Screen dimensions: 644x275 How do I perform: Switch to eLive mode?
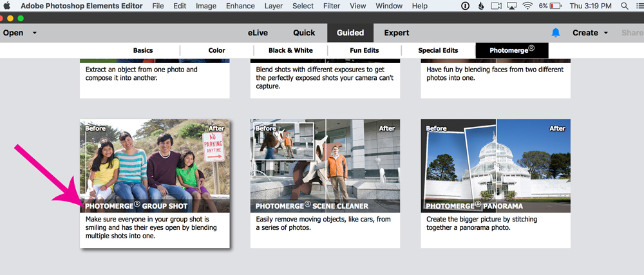click(x=258, y=33)
